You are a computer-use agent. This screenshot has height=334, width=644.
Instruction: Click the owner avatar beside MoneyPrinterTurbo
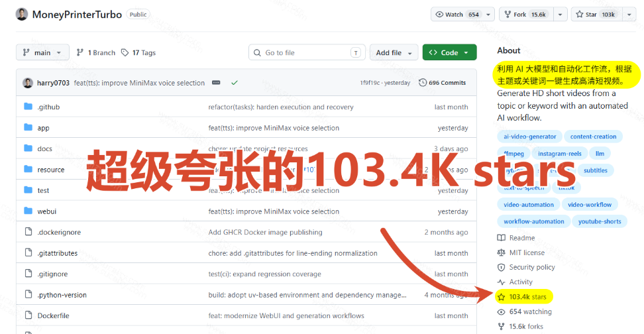(22, 15)
